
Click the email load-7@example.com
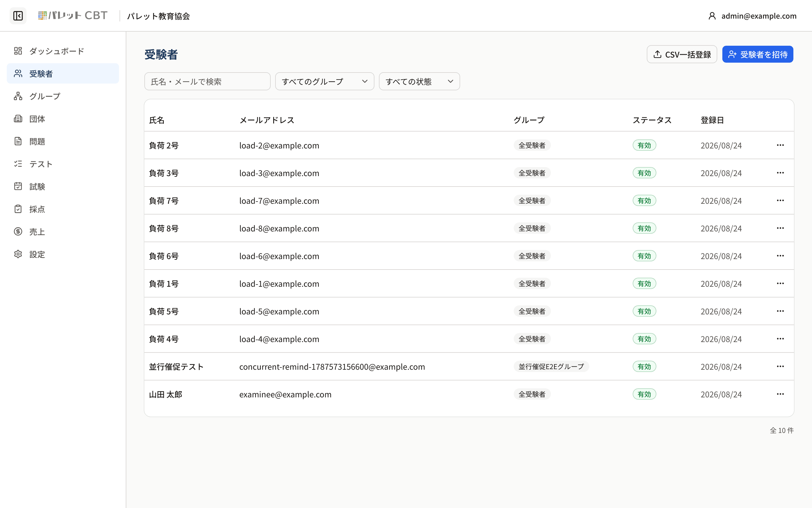tap(279, 201)
